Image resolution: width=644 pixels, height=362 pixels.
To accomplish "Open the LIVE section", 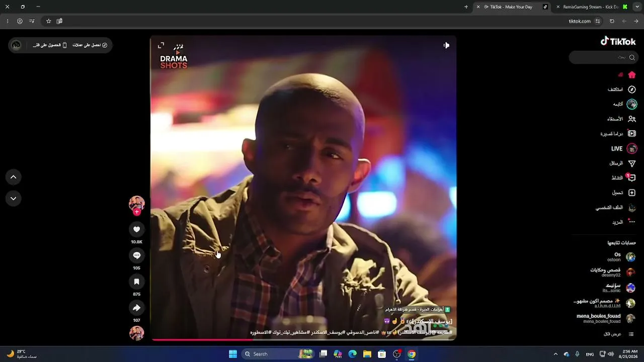I will click(x=624, y=149).
